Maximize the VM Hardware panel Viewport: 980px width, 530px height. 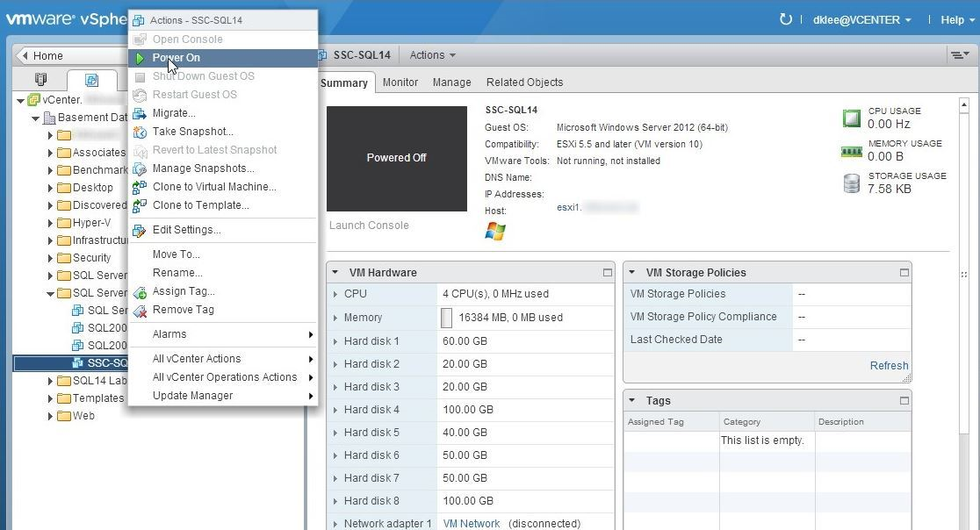pyautogui.click(x=607, y=273)
